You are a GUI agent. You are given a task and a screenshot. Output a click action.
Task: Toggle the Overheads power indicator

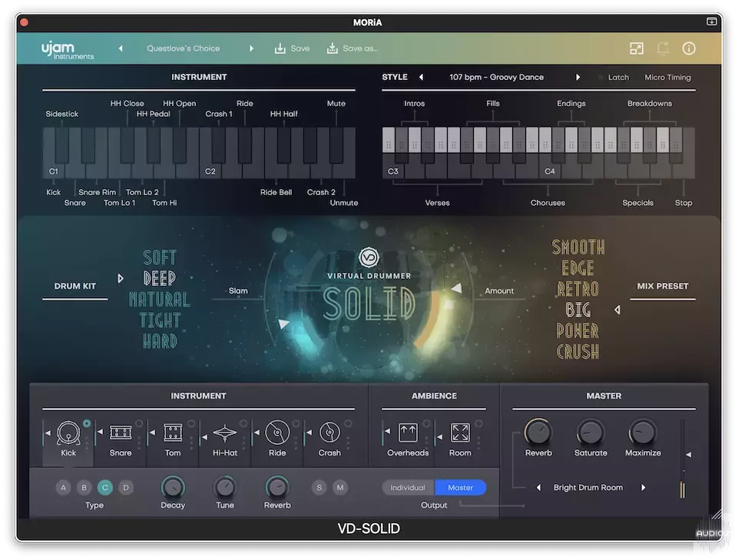(426, 423)
